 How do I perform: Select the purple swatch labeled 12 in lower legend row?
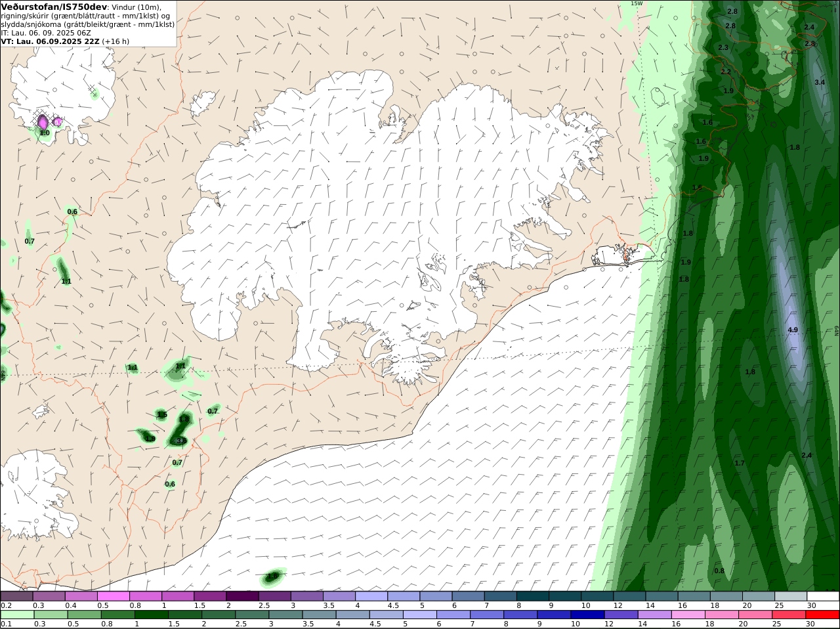point(621,615)
